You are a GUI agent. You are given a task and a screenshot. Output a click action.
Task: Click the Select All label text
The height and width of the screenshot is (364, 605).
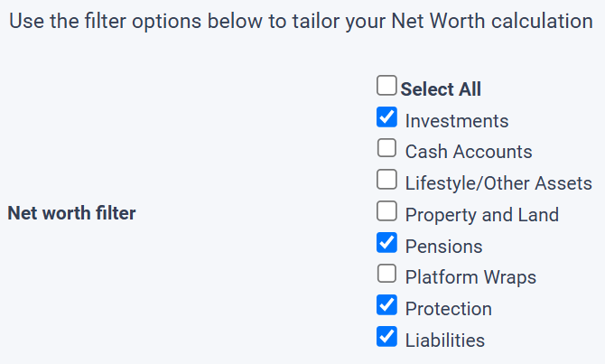click(441, 89)
